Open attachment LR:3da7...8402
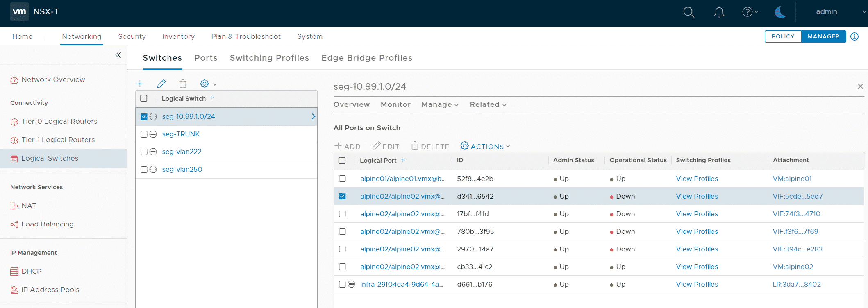 pyautogui.click(x=797, y=285)
